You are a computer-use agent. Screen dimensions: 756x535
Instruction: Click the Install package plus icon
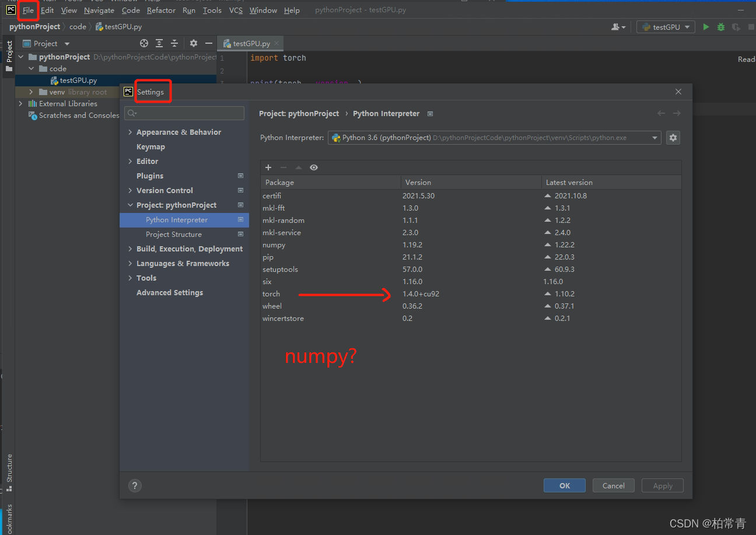[268, 167]
